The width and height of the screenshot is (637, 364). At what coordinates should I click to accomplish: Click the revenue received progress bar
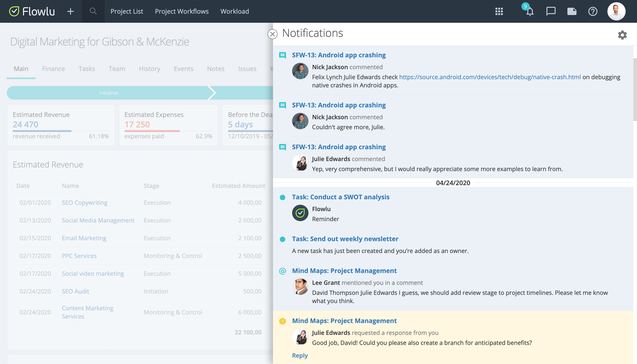pos(61,131)
